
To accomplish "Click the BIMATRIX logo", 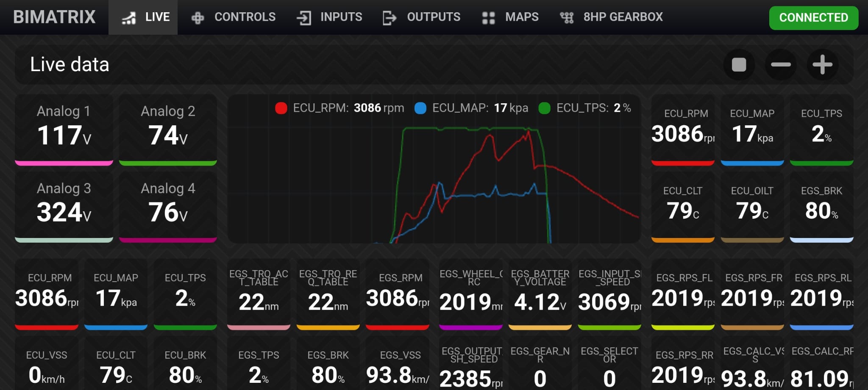I will (x=54, y=17).
